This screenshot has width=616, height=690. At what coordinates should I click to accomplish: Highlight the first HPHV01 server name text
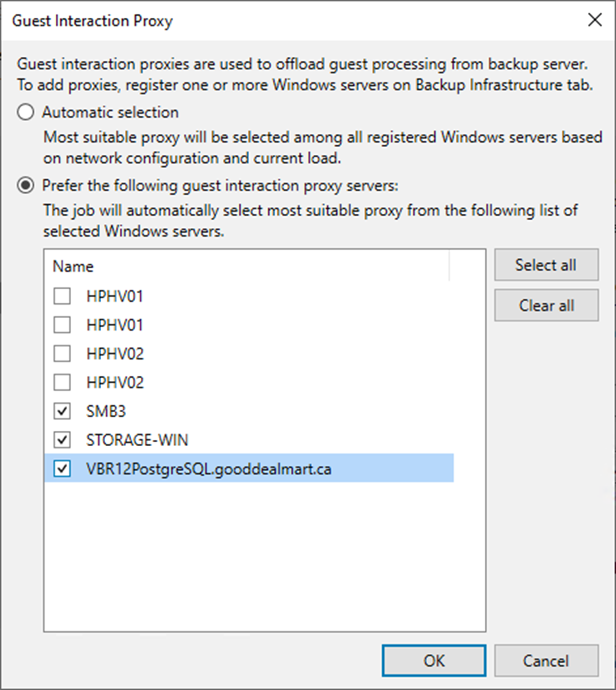[x=115, y=296]
